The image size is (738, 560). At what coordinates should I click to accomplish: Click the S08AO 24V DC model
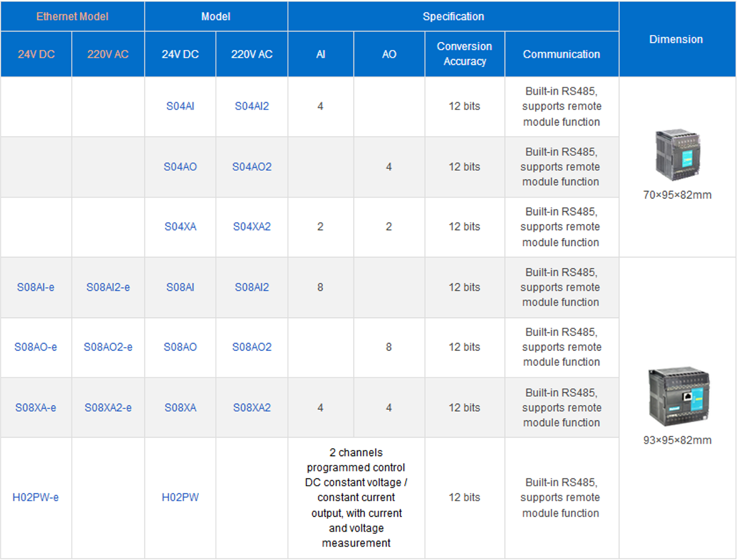tap(180, 347)
